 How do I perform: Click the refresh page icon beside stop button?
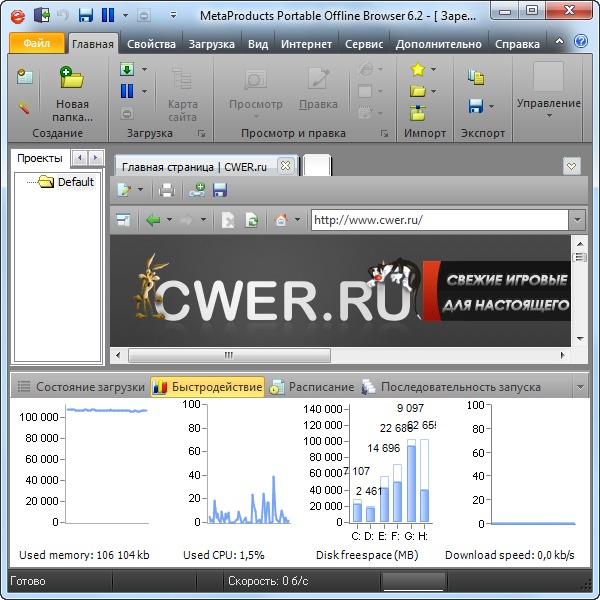click(x=252, y=220)
